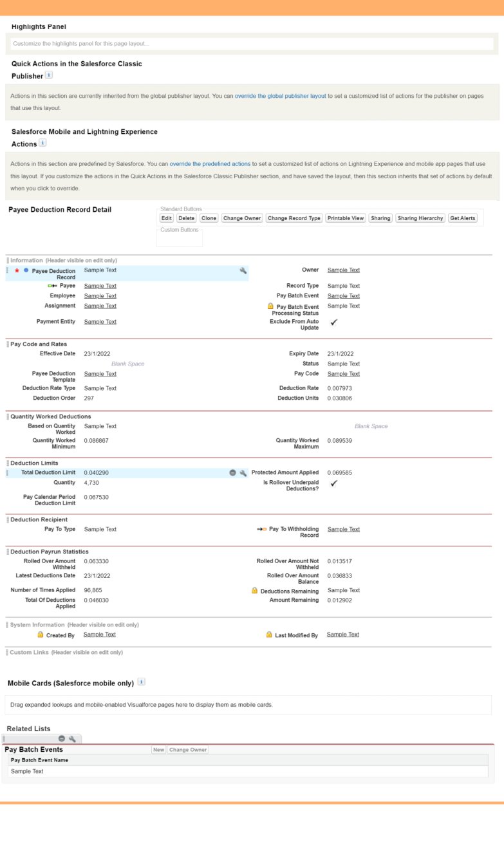Click blue dot icon beside Payee Deduction Record
The width and height of the screenshot is (504, 847).
(26, 270)
